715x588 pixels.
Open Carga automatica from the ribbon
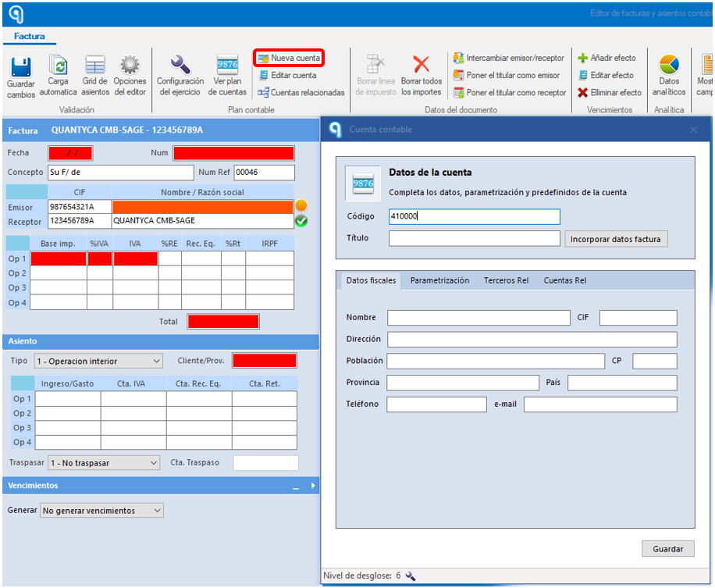(x=59, y=66)
